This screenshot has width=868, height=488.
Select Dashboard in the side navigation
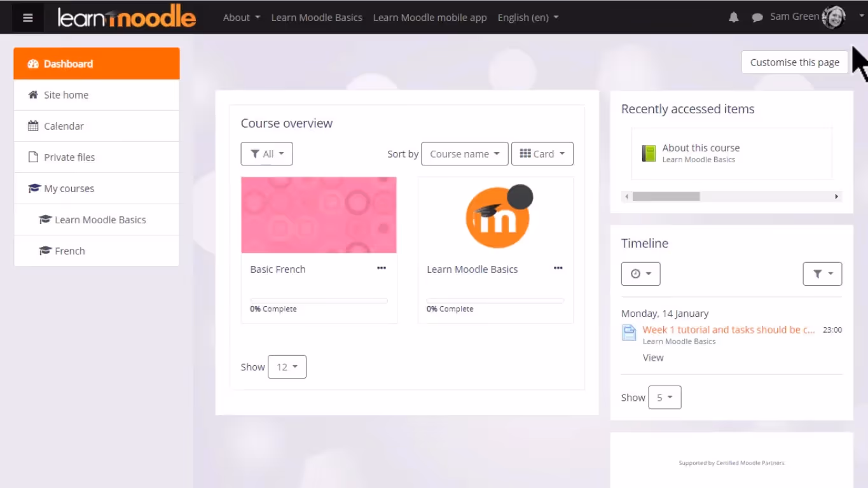pos(97,64)
